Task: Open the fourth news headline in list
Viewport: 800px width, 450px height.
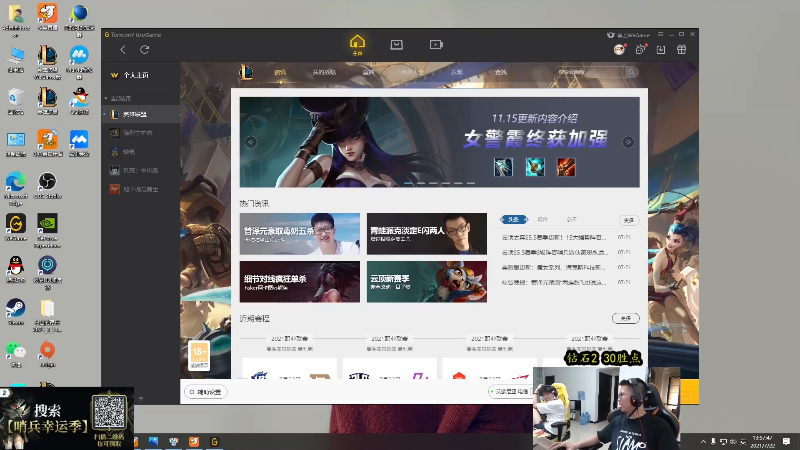Action: (554, 282)
